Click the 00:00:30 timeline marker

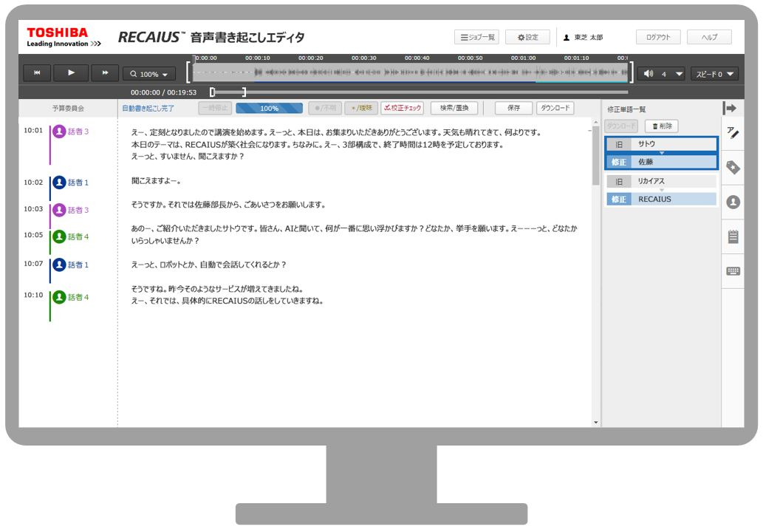click(363, 58)
